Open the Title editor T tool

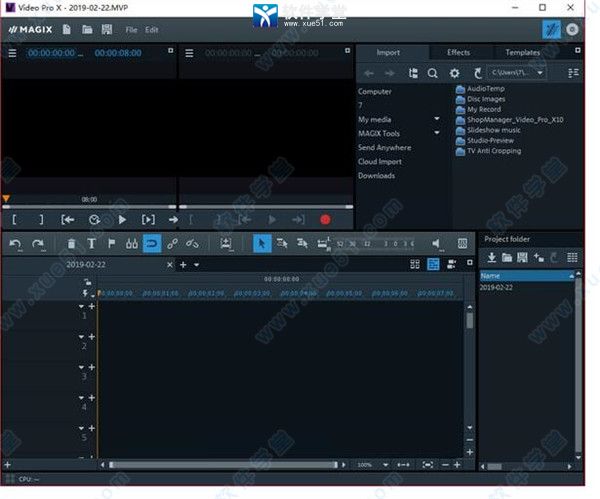coord(91,244)
